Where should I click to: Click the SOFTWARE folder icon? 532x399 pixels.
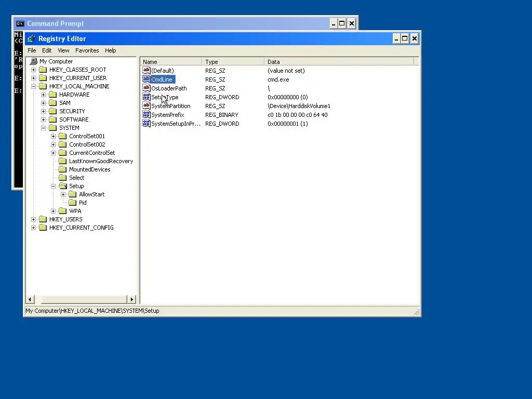pyautogui.click(x=52, y=119)
